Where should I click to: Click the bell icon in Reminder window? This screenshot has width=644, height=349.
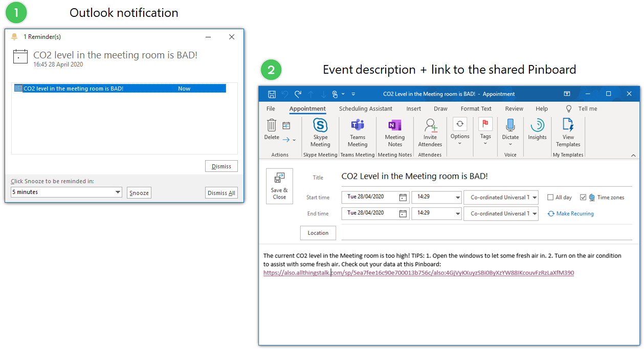[14, 37]
